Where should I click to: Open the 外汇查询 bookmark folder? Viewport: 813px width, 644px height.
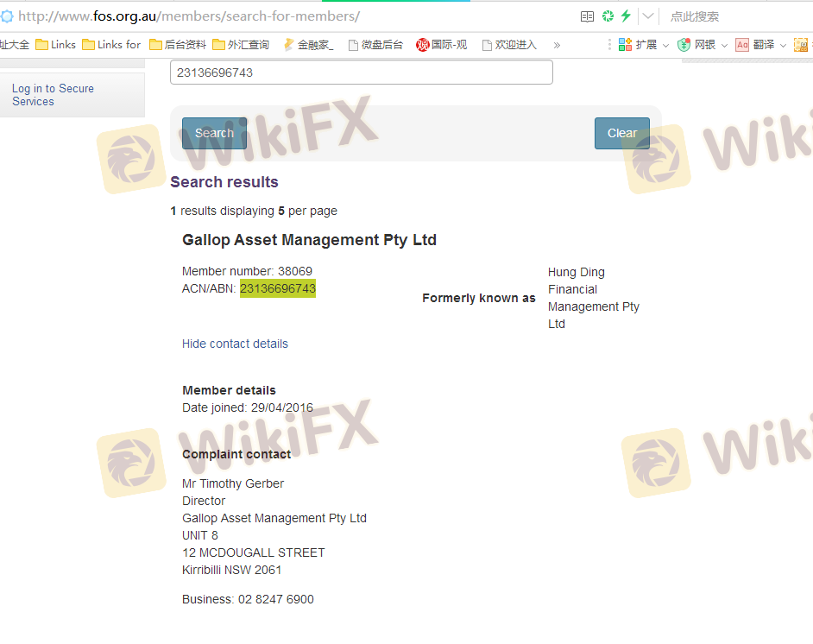point(241,45)
